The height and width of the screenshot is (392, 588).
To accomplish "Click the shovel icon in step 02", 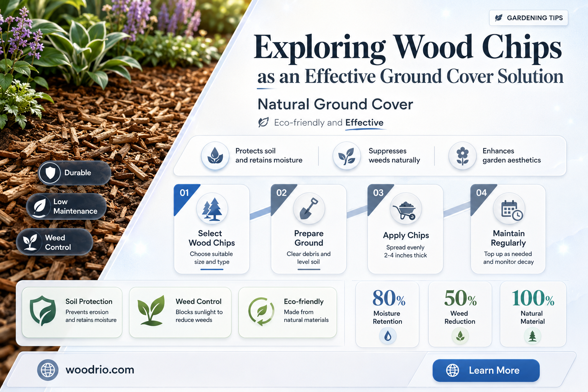I will pyautogui.click(x=309, y=209).
